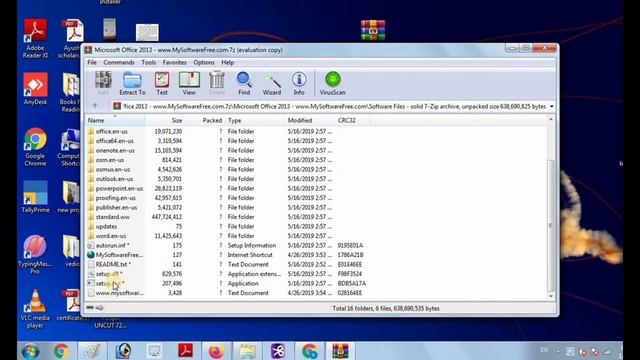Image resolution: width=640 pixels, height=360 pixels.
Task: Open the Tools menu
Action: pos(149,62)
